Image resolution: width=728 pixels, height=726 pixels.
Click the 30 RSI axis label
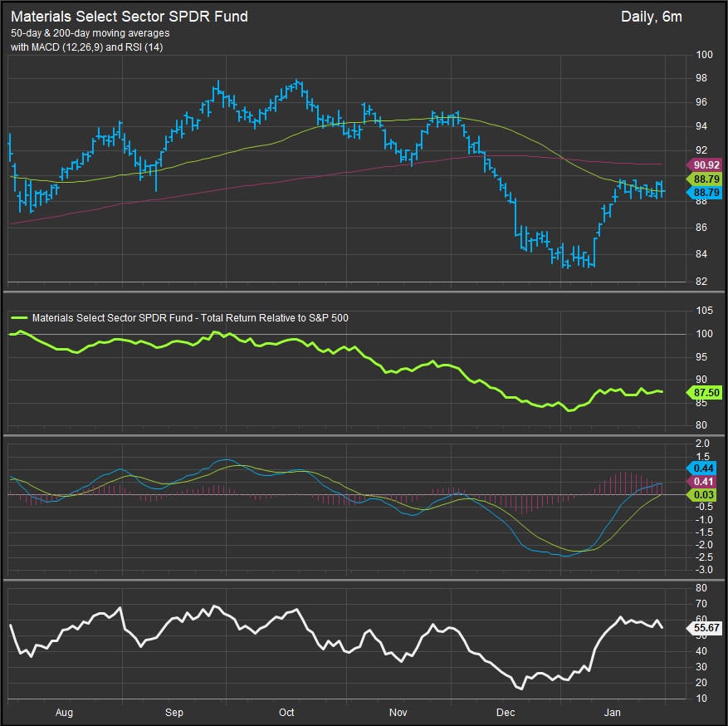tap(701, 667)
